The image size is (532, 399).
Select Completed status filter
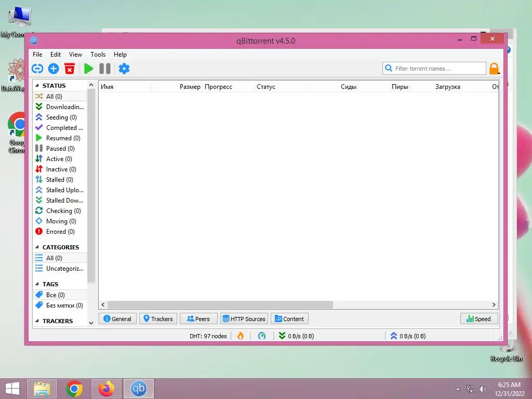click(x=60, y=128)
